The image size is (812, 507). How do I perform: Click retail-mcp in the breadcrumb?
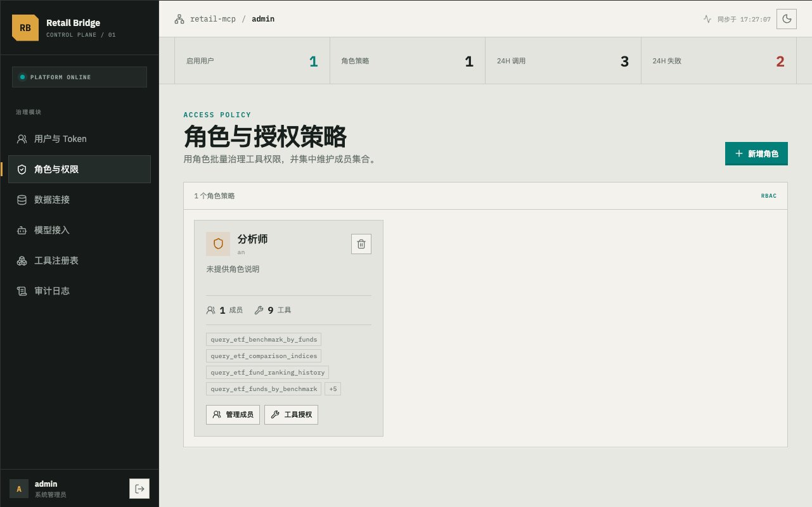click(x=213, y=19)
